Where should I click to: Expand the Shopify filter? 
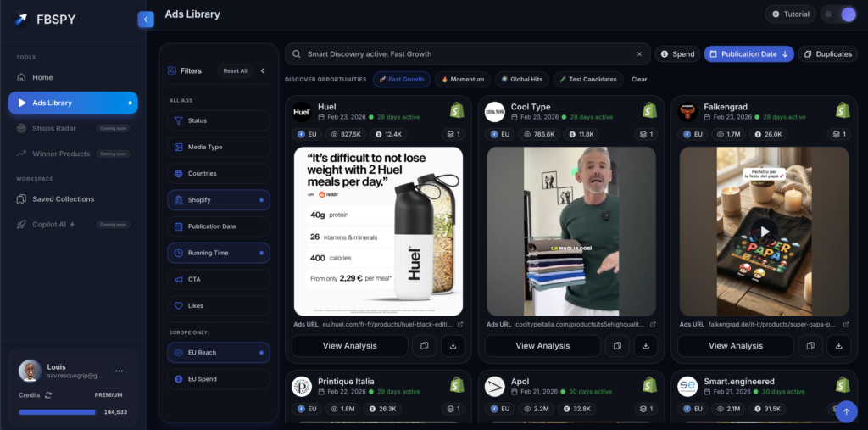click(219, 200)
